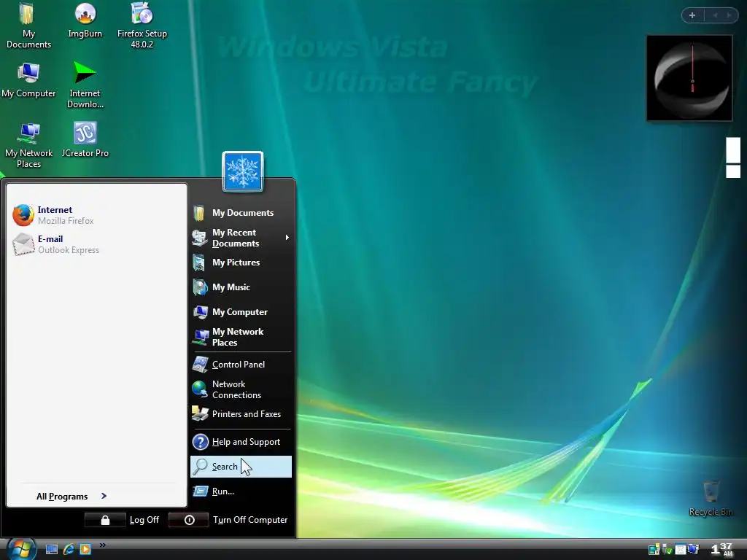Click blue monitor tray icon
747x560 pixels.
point(693,550)
